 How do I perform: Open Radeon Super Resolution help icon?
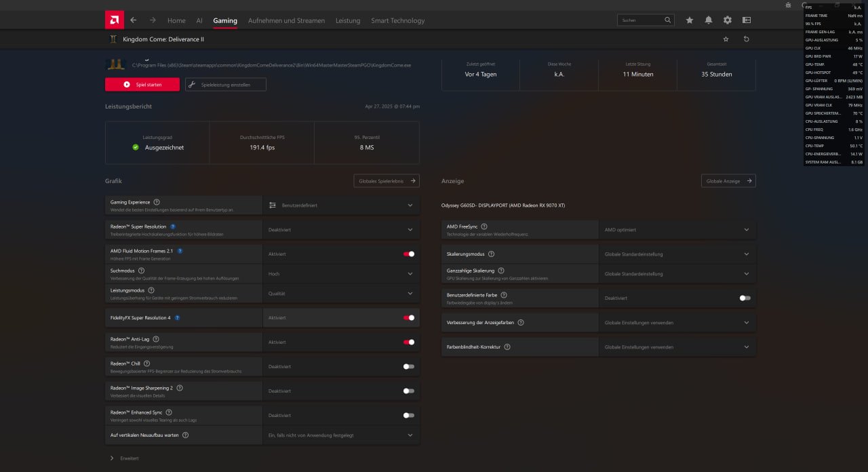coord(173,227)
